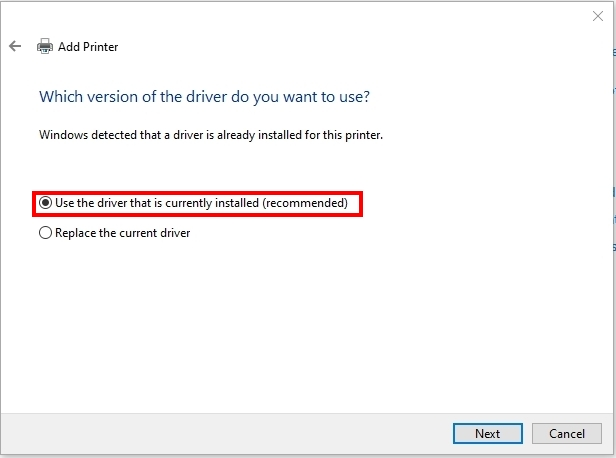Screen dimensions: 616x458
Task: Click the printer icon beside Add Printer
Action: coord(45,46)
